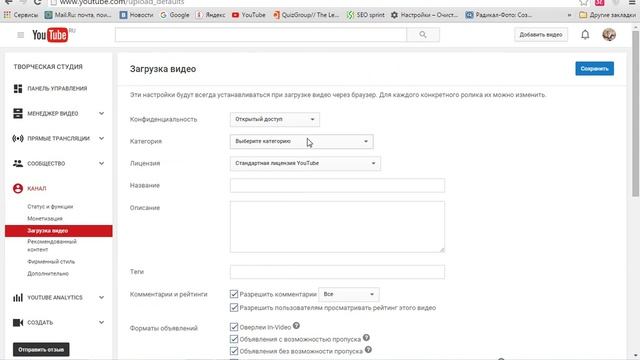The image size is (640, 360).
Task: Show help for Объявления с возможностью пропуска
Action: 366,338
